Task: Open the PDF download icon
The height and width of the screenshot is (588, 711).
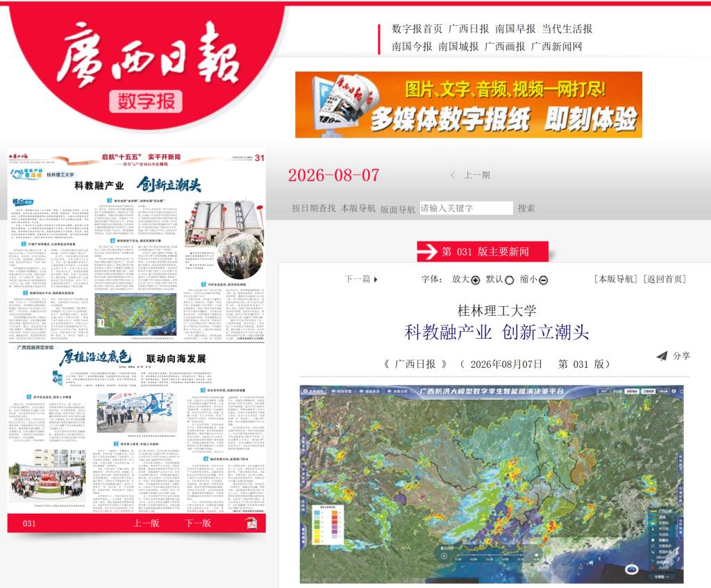Action: [x=251, y=523]
